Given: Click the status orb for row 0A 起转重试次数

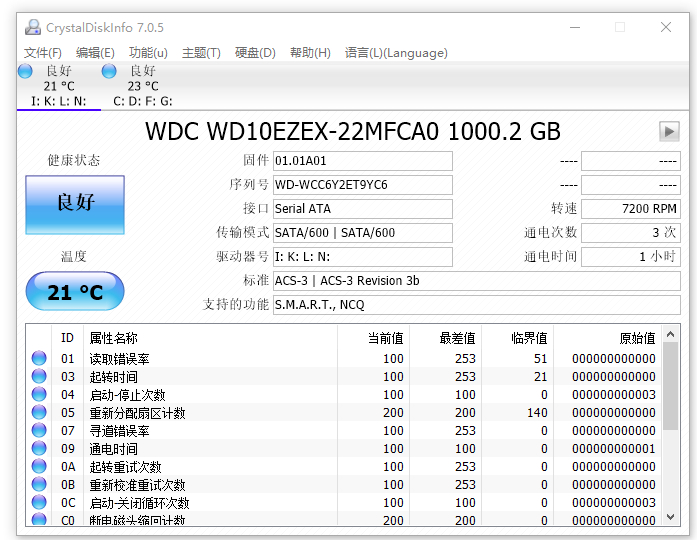Looking at the screenshot, I should coord(39,466).
